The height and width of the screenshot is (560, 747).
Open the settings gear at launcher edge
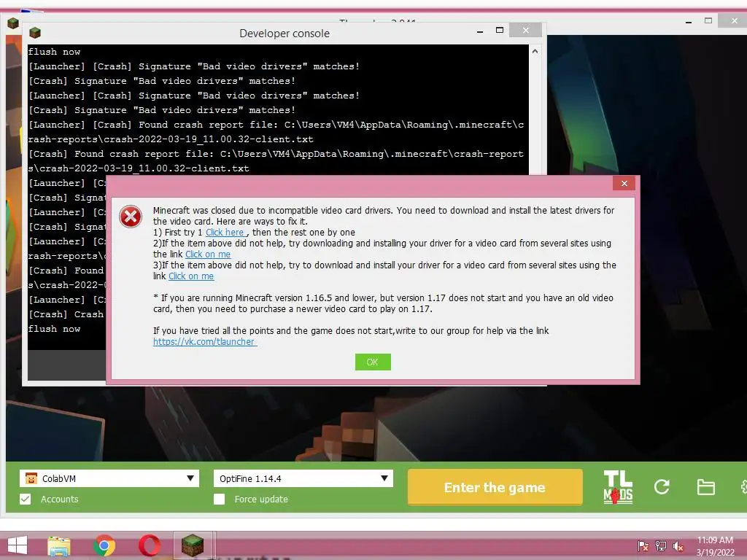(x=743, y=486)
